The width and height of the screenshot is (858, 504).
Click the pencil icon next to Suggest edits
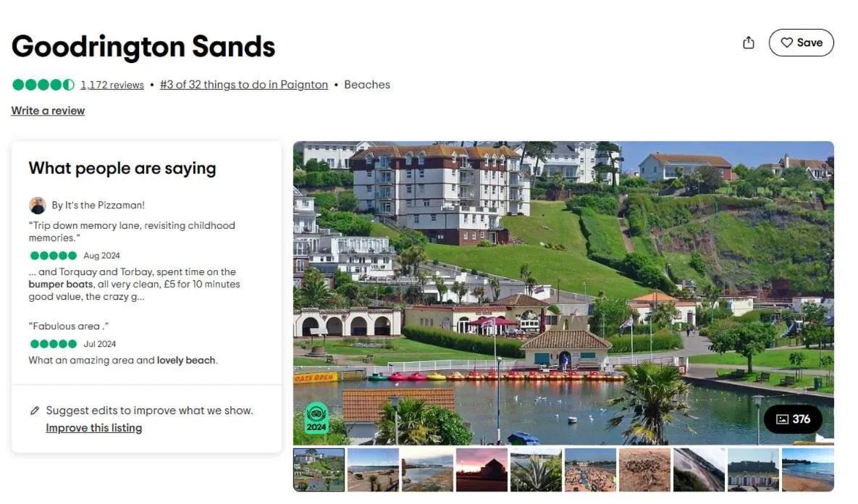pyautogui.click(x=34, y=410)
